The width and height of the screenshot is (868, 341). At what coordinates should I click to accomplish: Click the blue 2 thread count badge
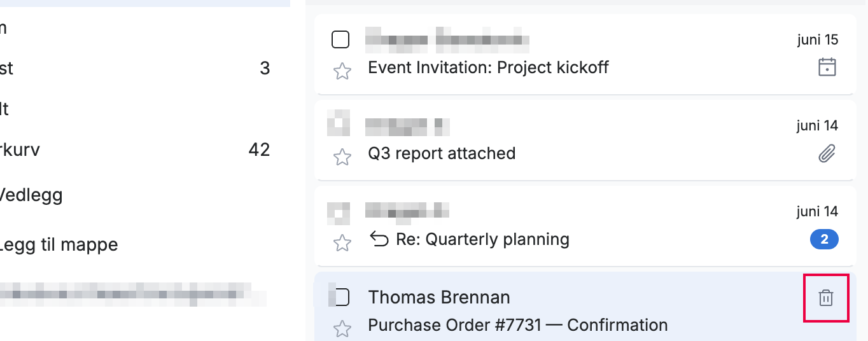pyautogui.click(x=824, y=240)
